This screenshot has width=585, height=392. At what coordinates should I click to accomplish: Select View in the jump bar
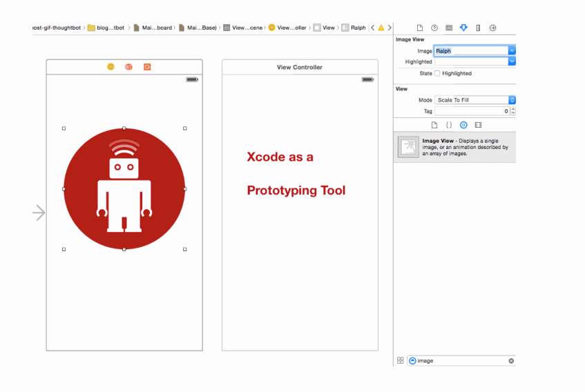tap(324, 28)
